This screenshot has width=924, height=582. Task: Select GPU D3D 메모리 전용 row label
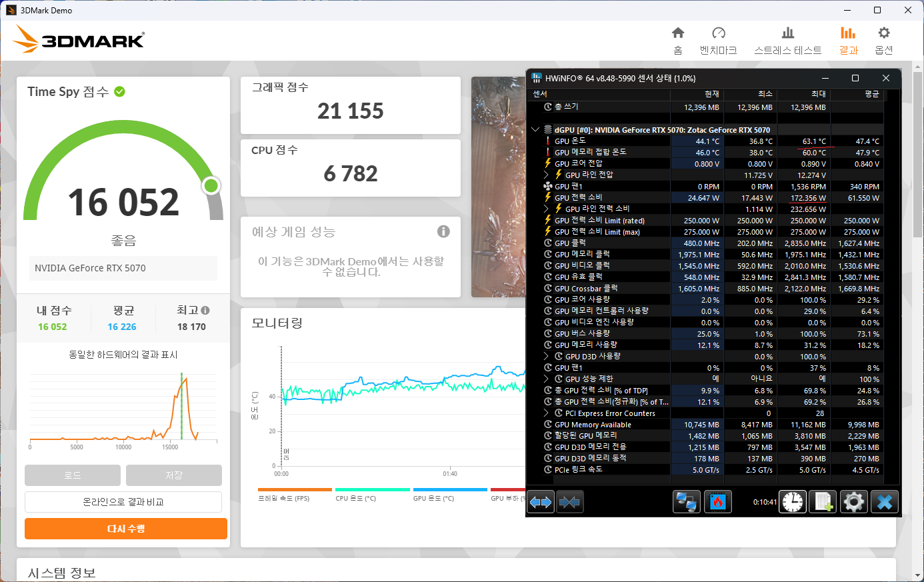tap(591, 447)
